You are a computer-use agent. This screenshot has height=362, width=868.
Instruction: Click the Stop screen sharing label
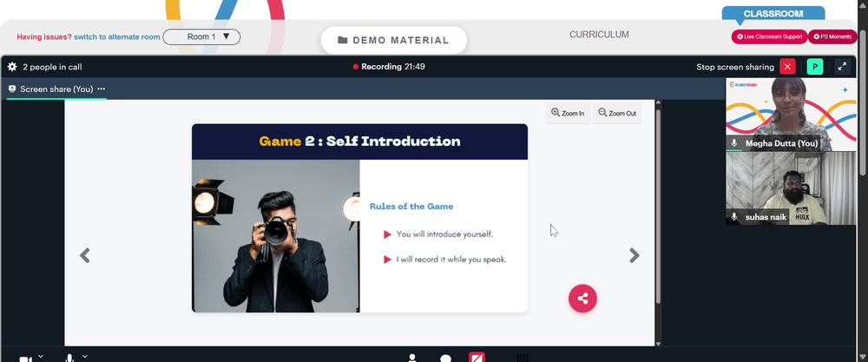pos(735,67)
